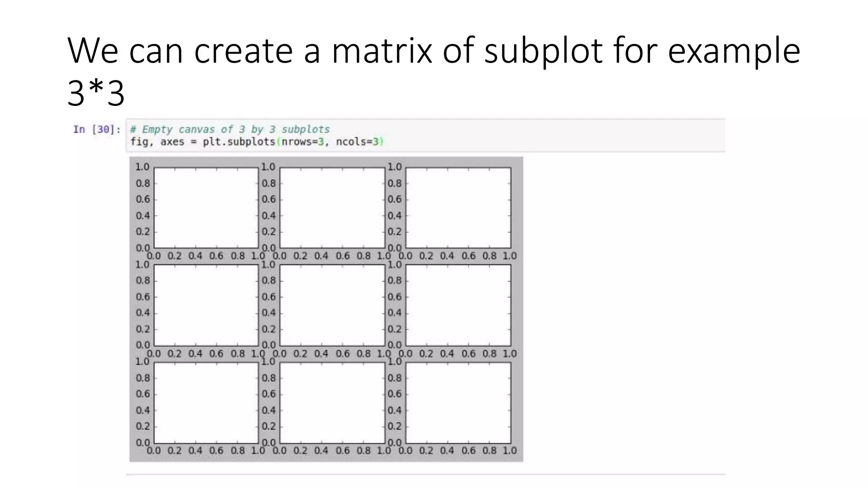Image resolution: width=868 pixels, height=488 pixels.
Task: Select the middle-right subplot axes
Action: click(x=458, y=305)
